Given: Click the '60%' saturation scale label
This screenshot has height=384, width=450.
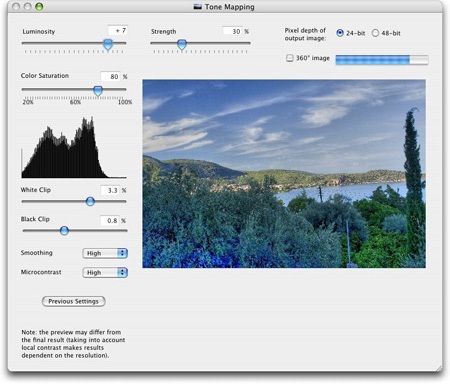Looking at the screenshot, I should [75, 102].
